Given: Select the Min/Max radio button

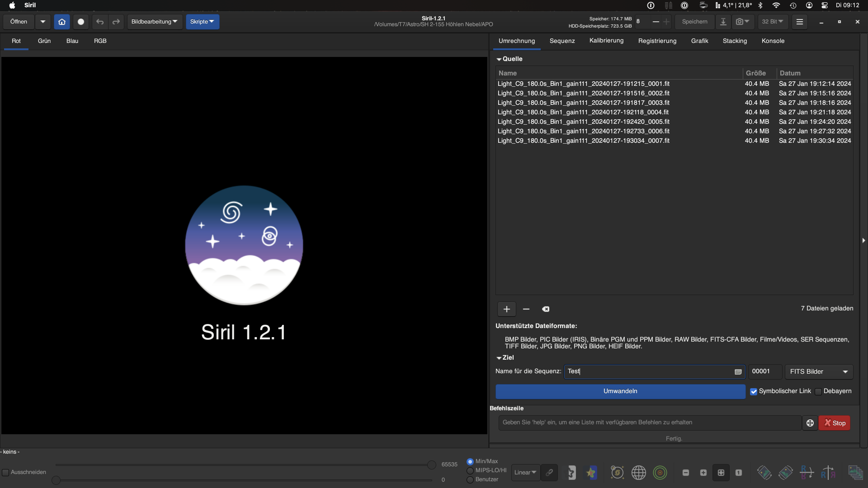Looking at the screenshot, I should tap(470, 462).
